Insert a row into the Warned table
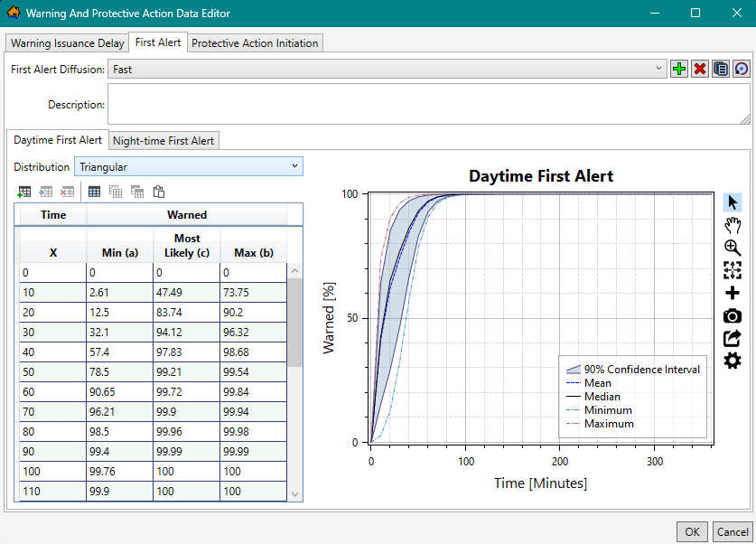 pyautogui.click(x=46, y=192)
